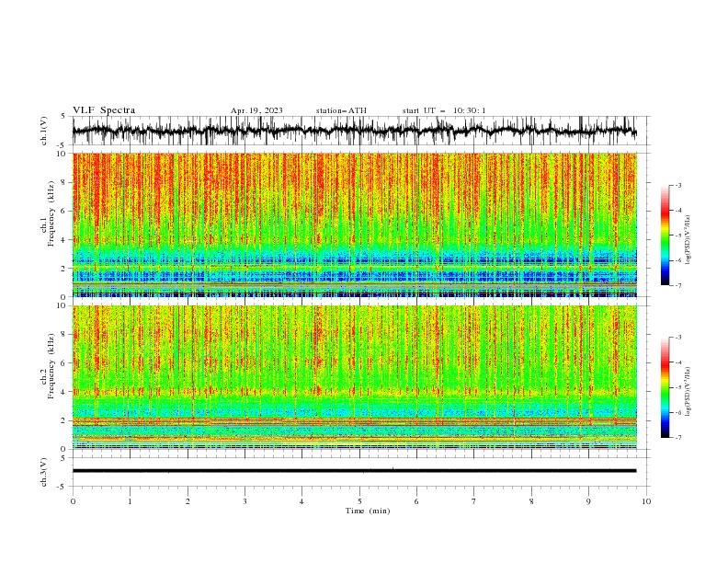Image resolution: width=728 pixels, height=563 pixels.
Task: Click the ch.1 voltage waveform trace
Action: 354,131
